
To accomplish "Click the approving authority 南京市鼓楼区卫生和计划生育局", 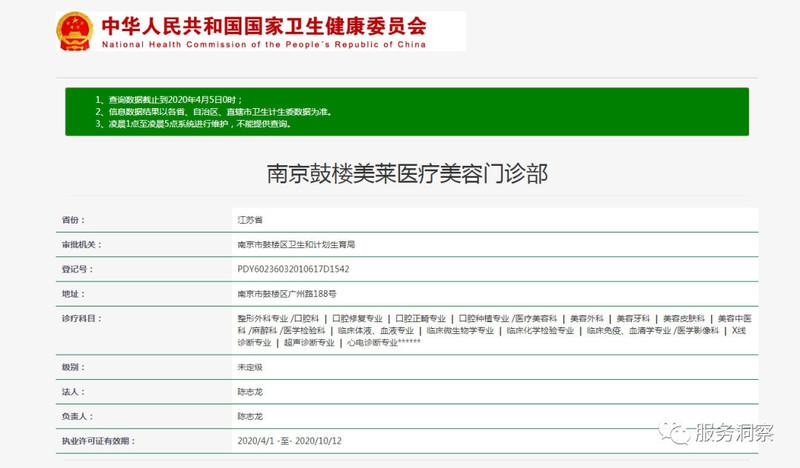I will (296, 244).
